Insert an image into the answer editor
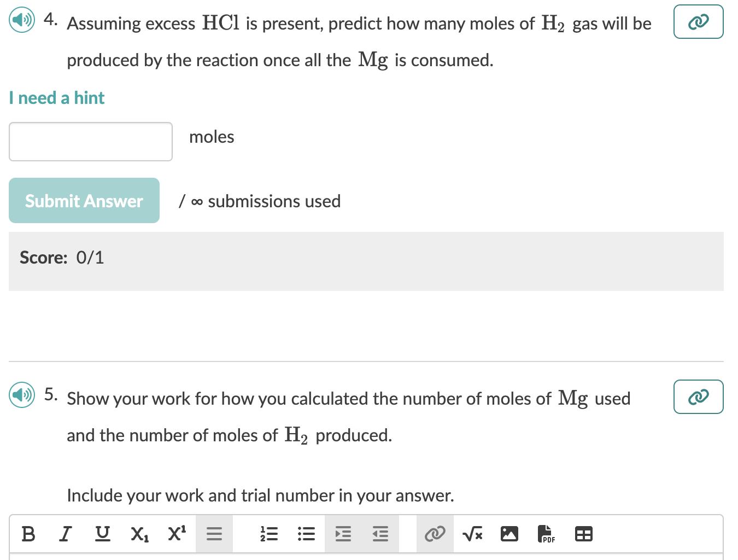Image resolution: width=738 pixels, height=560 pixels. [x=509, y=534]
